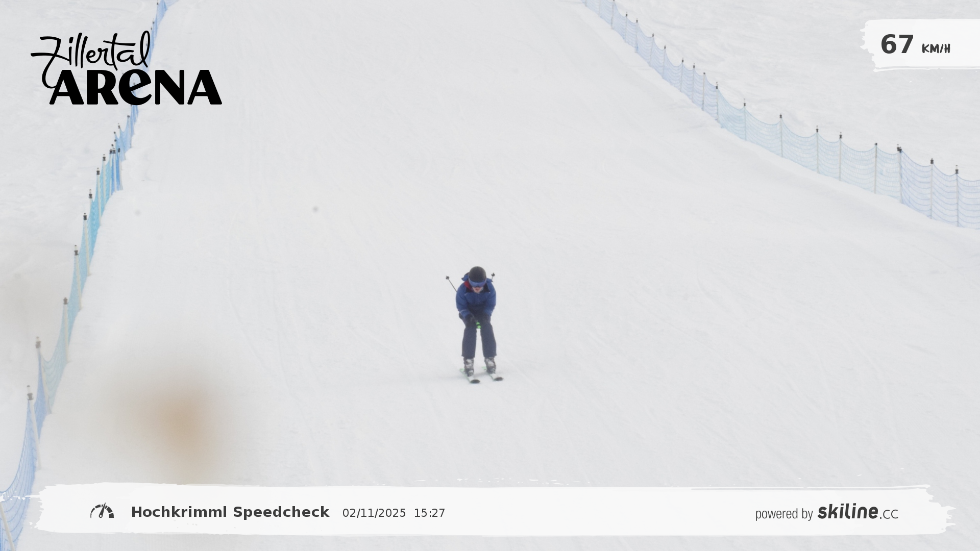Click the Zillertal Arena logo
Viewport: 980px width, 551px height.
tap(126, 68)
